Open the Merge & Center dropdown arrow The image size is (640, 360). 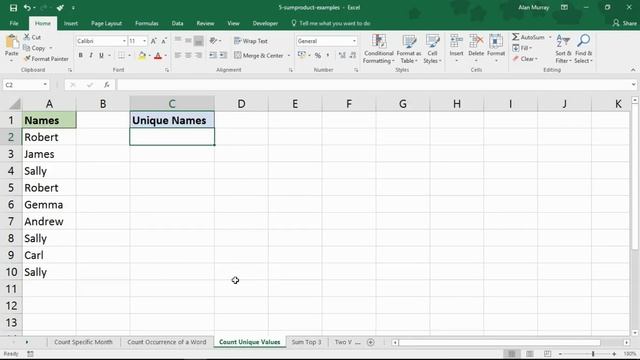(x=289, y=56)
